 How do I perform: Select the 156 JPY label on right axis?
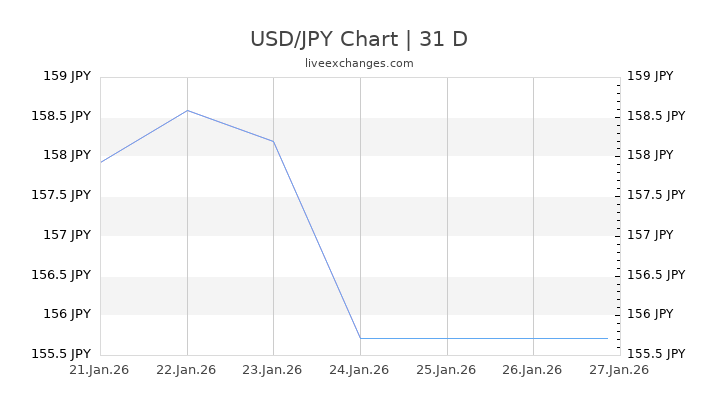[650, 314]
